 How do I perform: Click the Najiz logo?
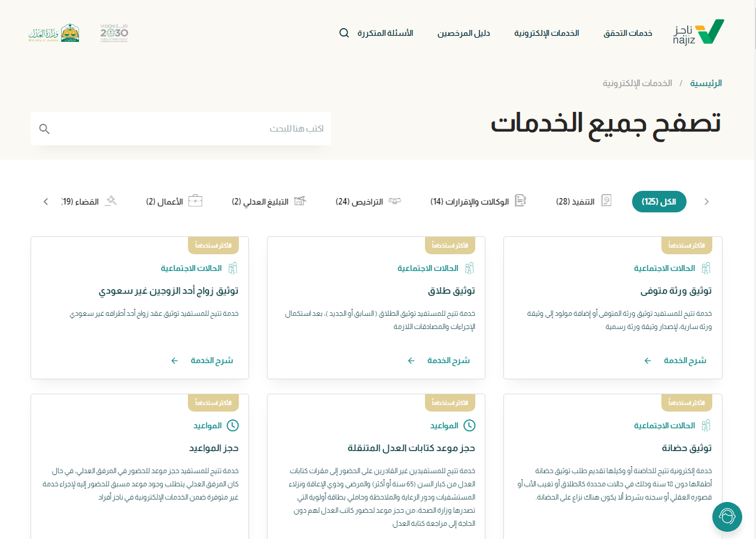click(x=698, y=33)
